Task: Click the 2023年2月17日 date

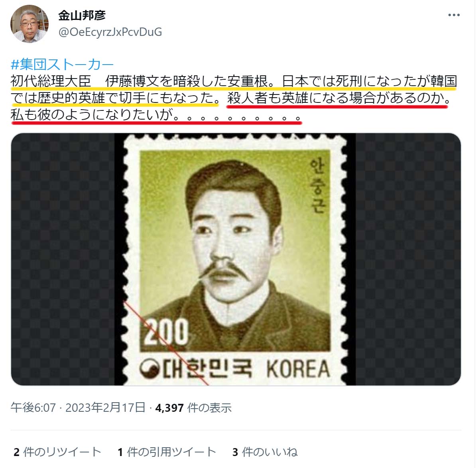Action: click(105, 407)
